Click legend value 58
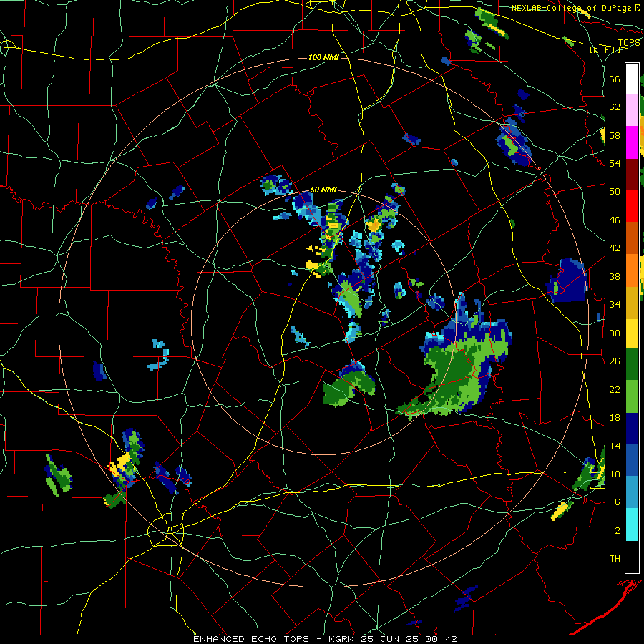Viewport: 644px width, 644px height. (x=615, y=135)
